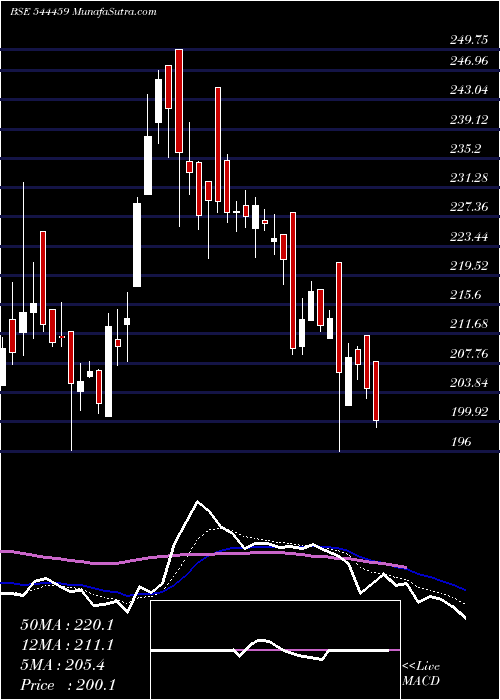The image size is (500, 700).
Task: Click the 227.36 price axis label
Action: tap(469, 207)
